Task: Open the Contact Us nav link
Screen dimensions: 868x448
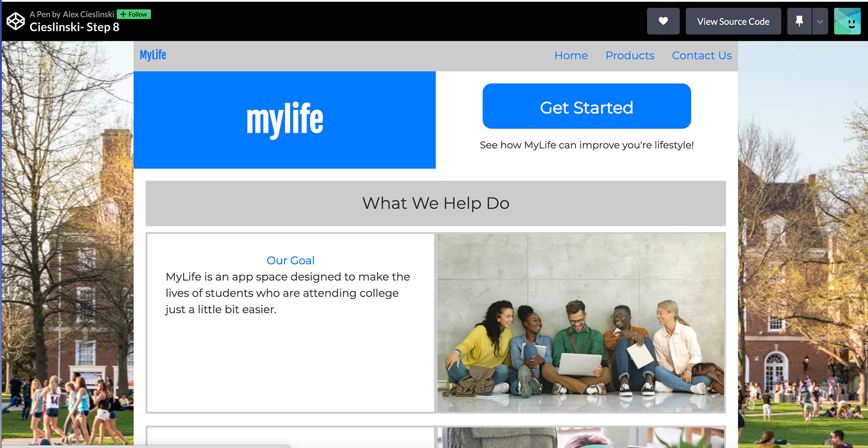Action: [702, 56]
